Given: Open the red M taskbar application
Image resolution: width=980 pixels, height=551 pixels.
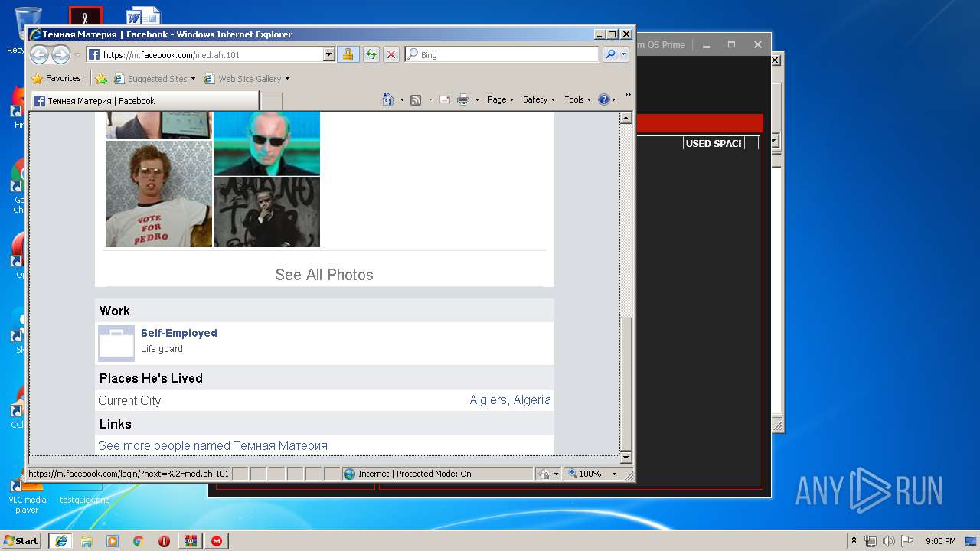Looking at the screenshot, I should tap(217, 540).
